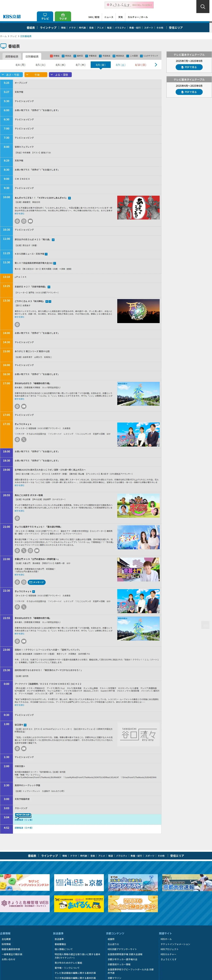Expand 続きを読む for 0:00 アークナイツ
The width and height of the screenshot is (212, 980).
coord(19,705)
